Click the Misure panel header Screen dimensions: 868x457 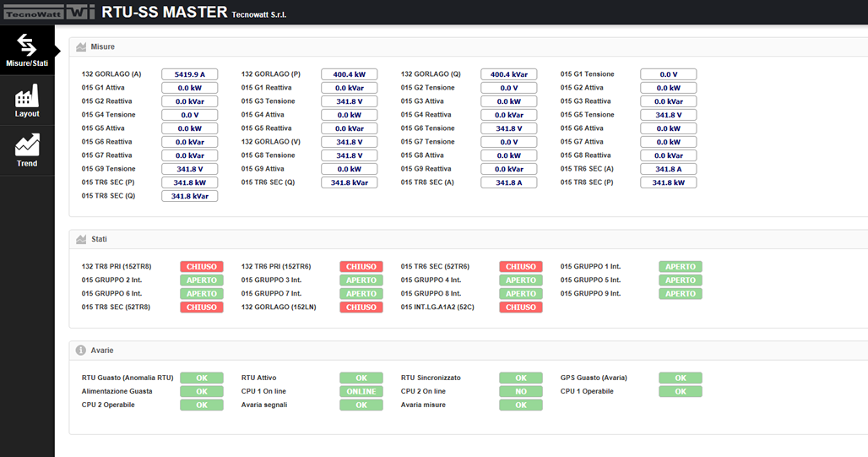[102, 47]
